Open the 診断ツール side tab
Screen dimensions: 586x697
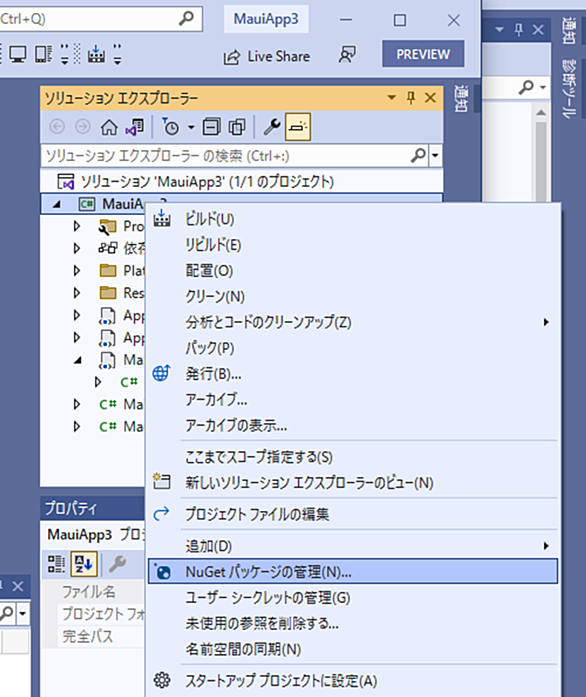[569, 89]
